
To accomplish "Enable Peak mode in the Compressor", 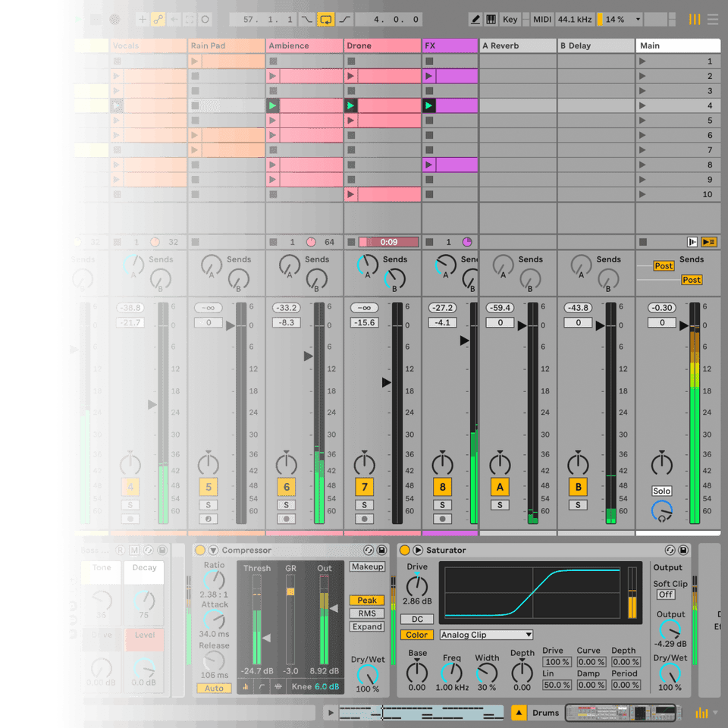I will click(366, 600).
